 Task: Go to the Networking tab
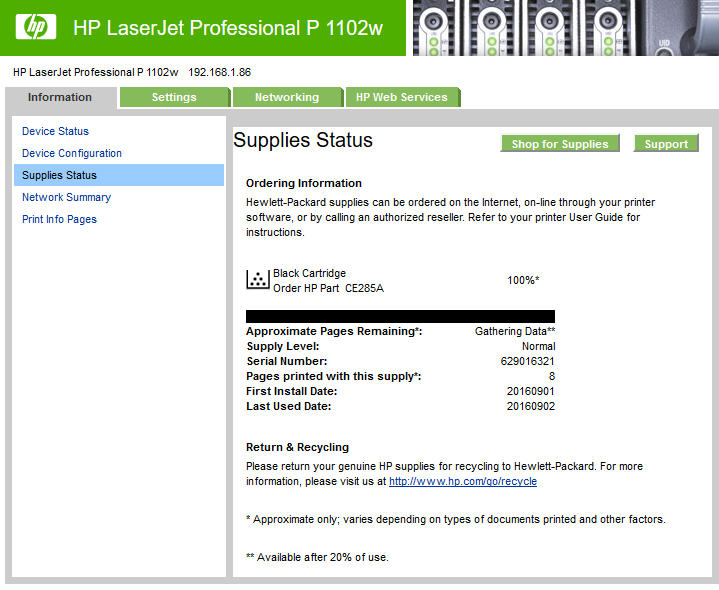click(x=287, y=97)
